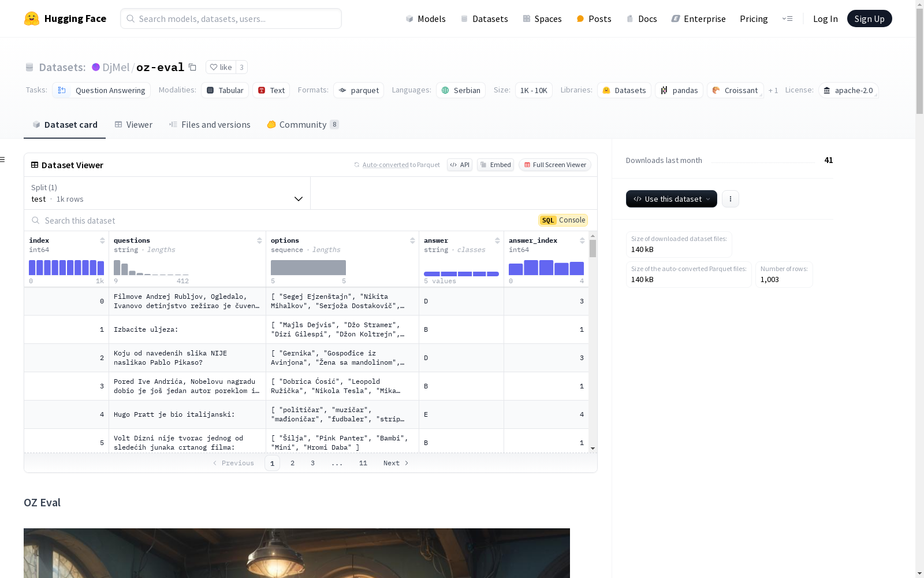Open the Models page
Screen dimensions: 924x578
(426, 18)
